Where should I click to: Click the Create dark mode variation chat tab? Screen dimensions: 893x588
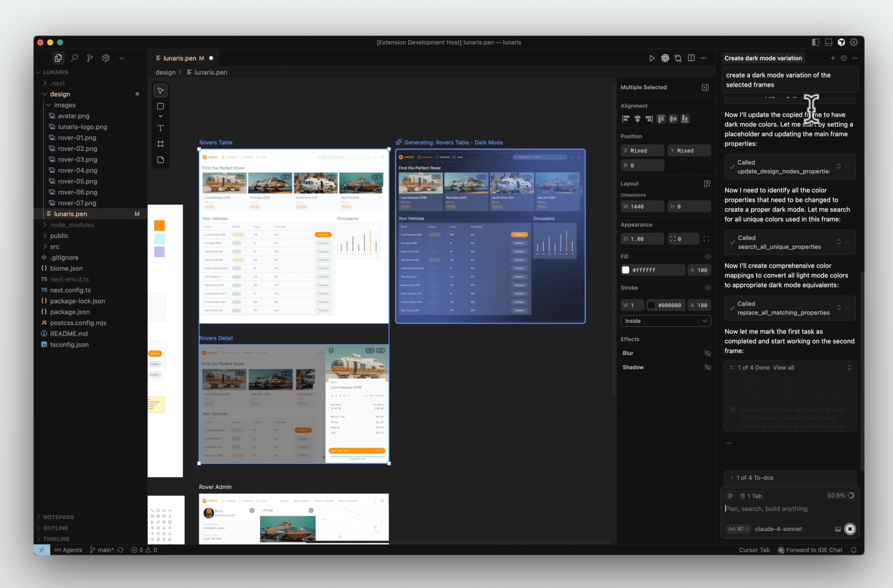(763, 58)
